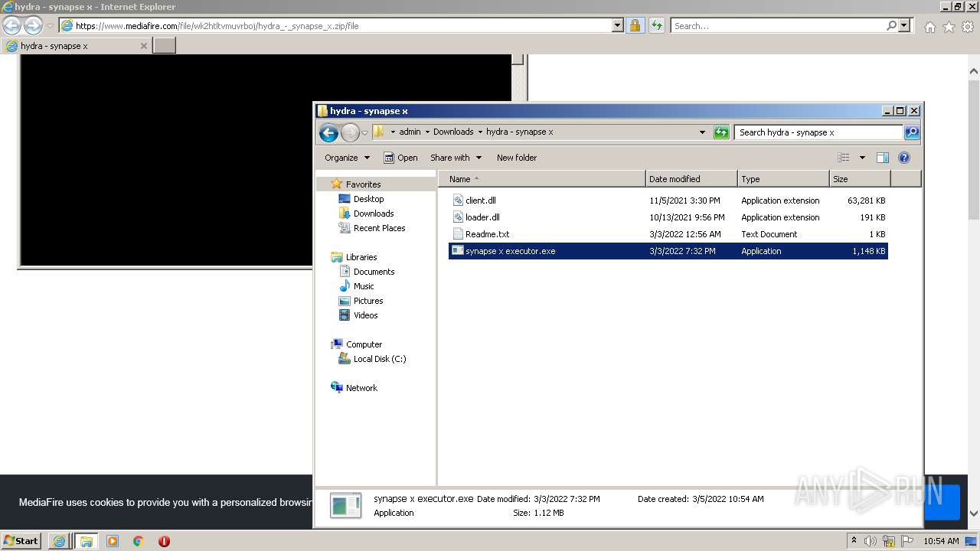The width and height of the screenshot is (980, 551).
Task: Open more view options dropdown arrow
Action: click(862, 158)
